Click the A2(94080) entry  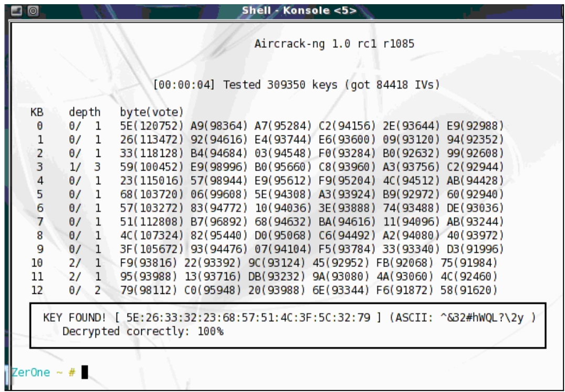[x=411, y=236]
